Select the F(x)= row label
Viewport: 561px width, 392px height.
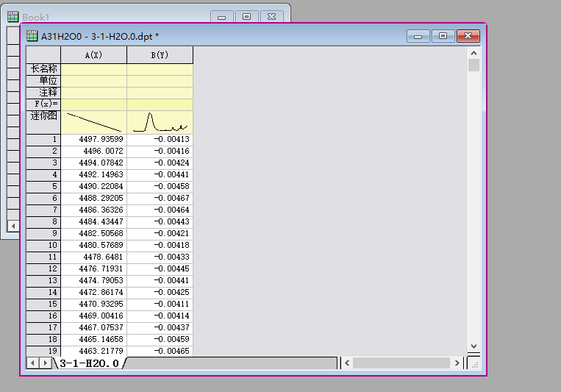click(x=43, y=104)
